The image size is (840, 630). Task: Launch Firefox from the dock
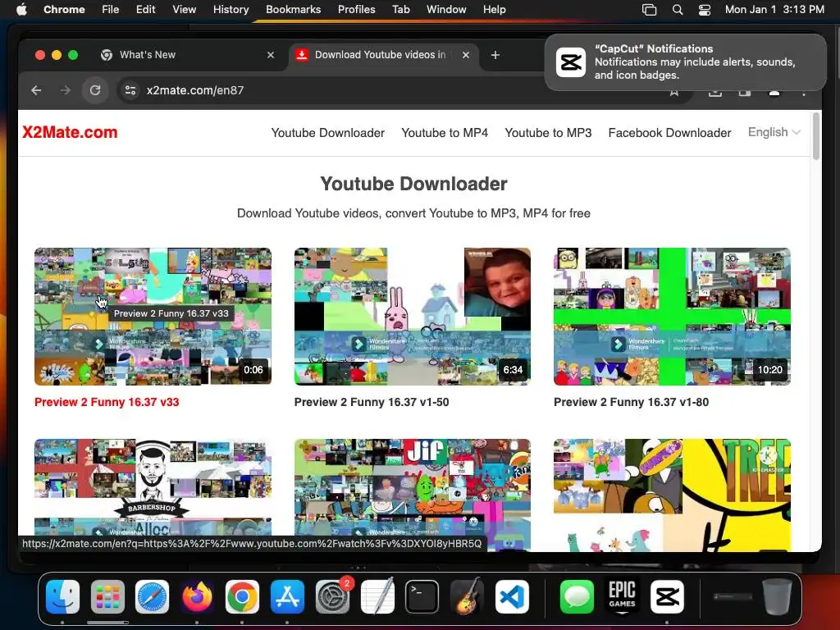click(197, 596)
